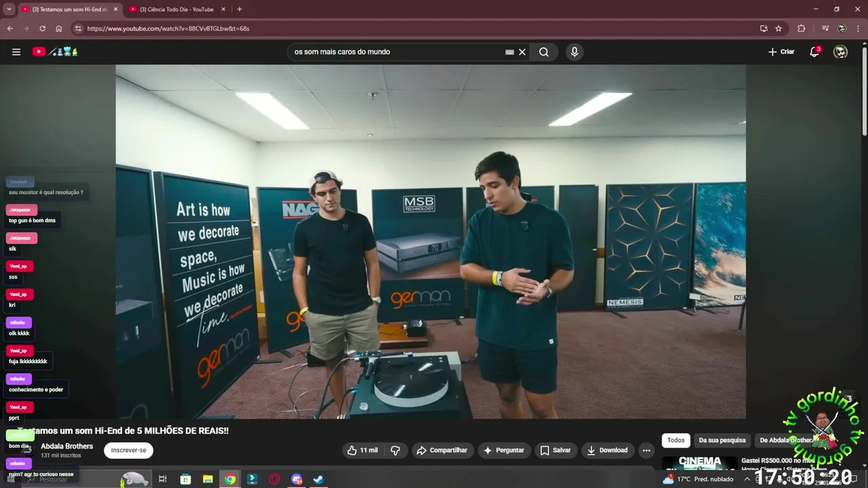Open the Gastei R$500.000 recommended video thumbnail
Viewport: 868px width, 488px height.
(699, 463)
